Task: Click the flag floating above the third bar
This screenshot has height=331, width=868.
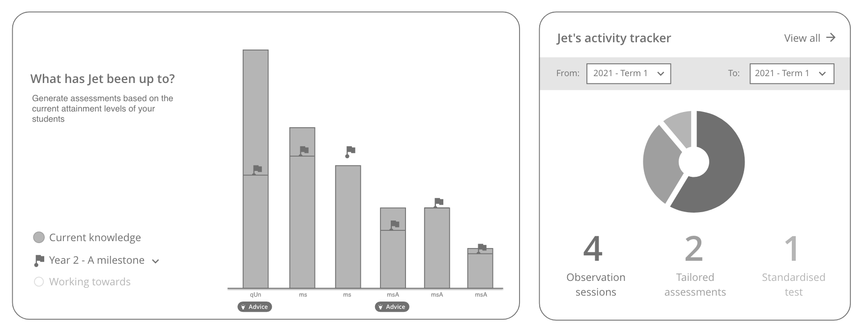Action: tap(350, 151)
